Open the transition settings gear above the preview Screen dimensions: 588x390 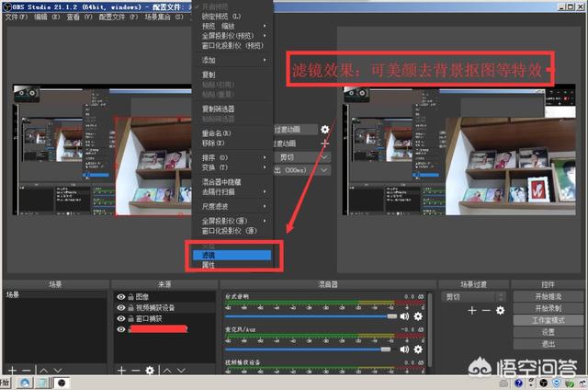click(x=324, y=131)
